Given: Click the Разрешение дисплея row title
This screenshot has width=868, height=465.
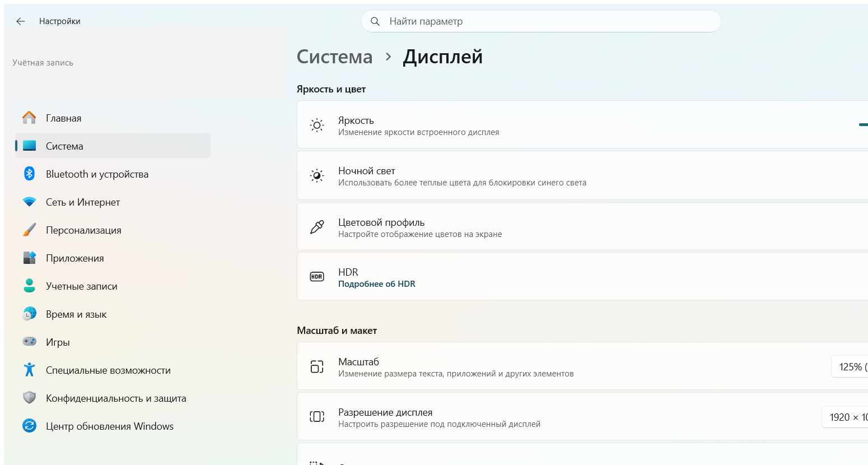Looking at the screenshot, I should (x=385, y=412).
